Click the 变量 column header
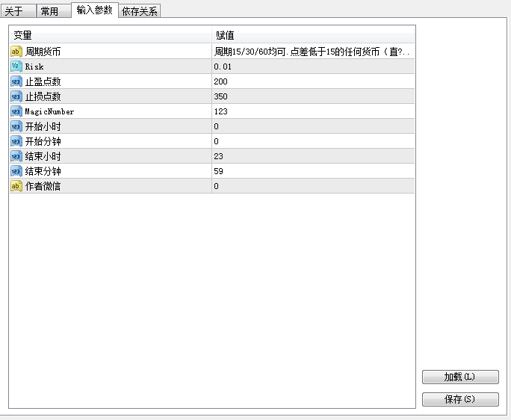The image size is (511, 420). click(111, 35)
